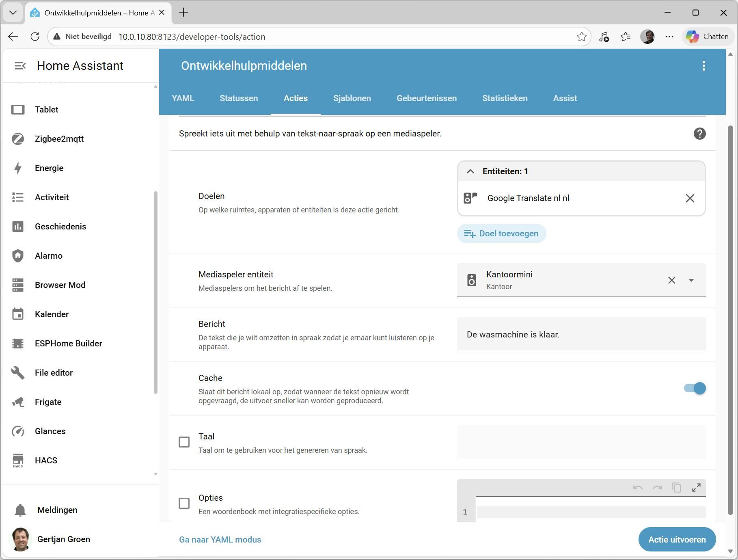738x560 pixels.
Task: Open HACS in the sidebar
Action: click(x=46, y=461)
